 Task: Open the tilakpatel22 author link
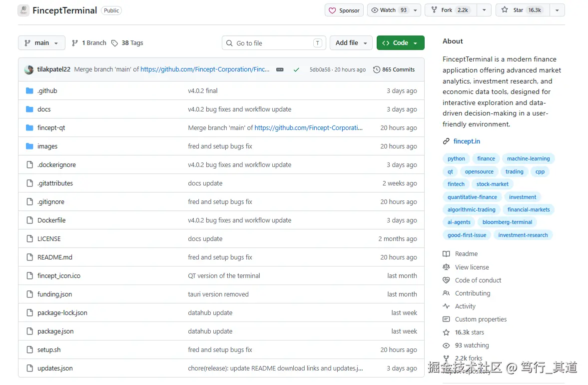pyautogui.click(x=53, y=69)
